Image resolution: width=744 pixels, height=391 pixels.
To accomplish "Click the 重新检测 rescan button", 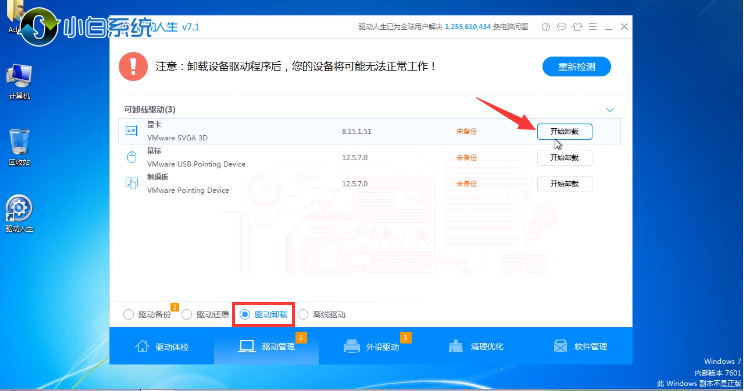I will coord(577,67).
